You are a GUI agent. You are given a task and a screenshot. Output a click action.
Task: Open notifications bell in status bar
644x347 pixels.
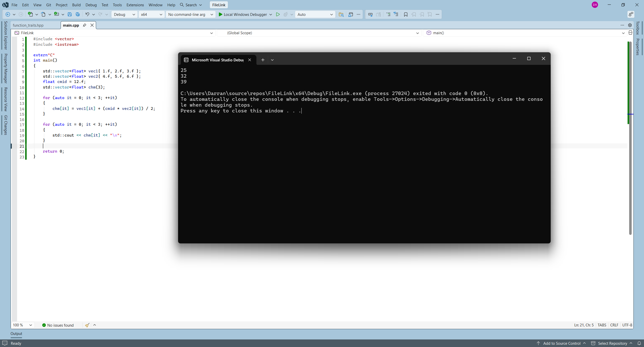[639, 343]
